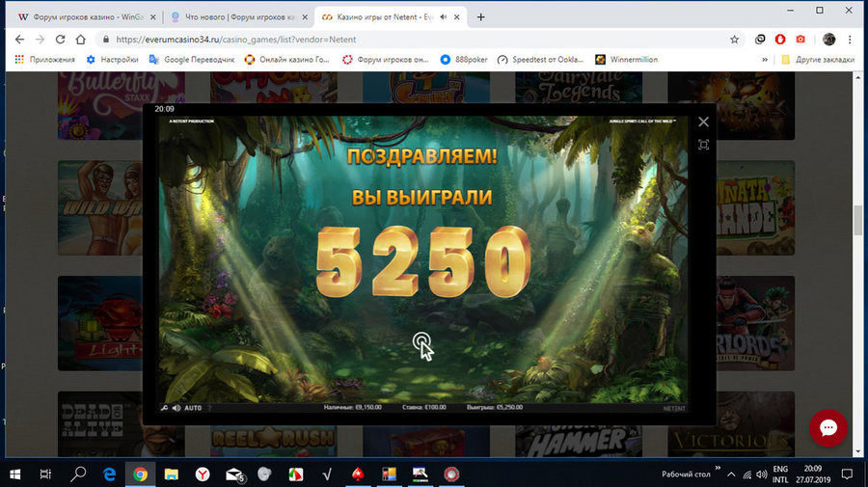868x487 pixels.
Task: Open the 'Настройки' bookmark
Action: tap(113, 59)
